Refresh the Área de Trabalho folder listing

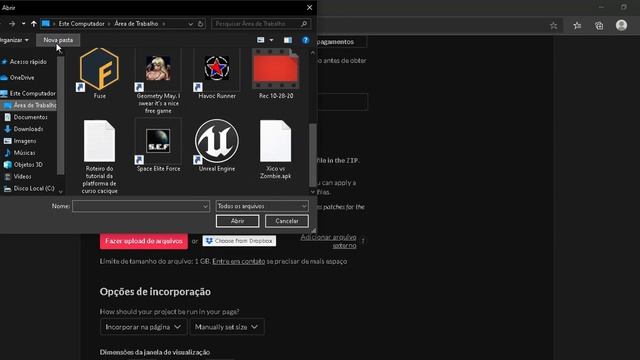[200, 24]
